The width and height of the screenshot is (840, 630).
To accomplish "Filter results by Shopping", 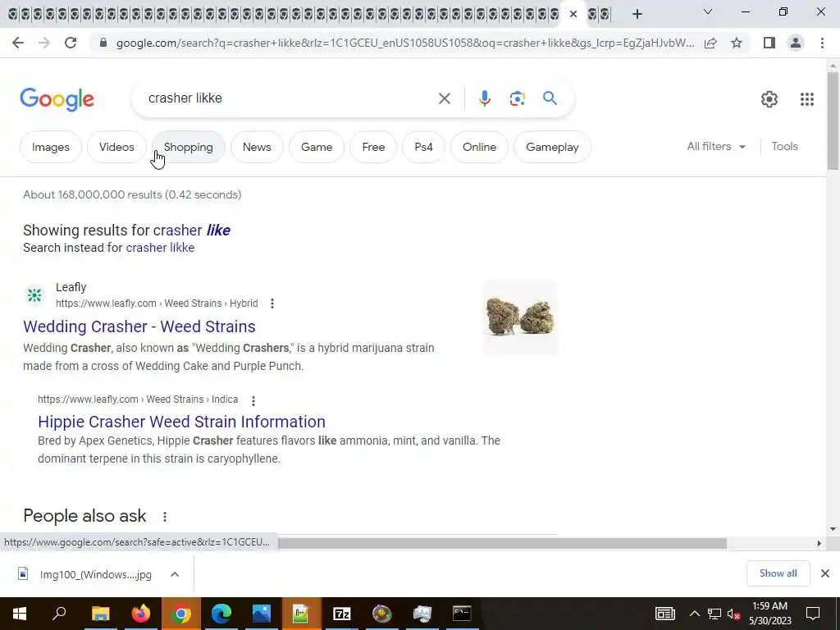I will click(188, 147).
